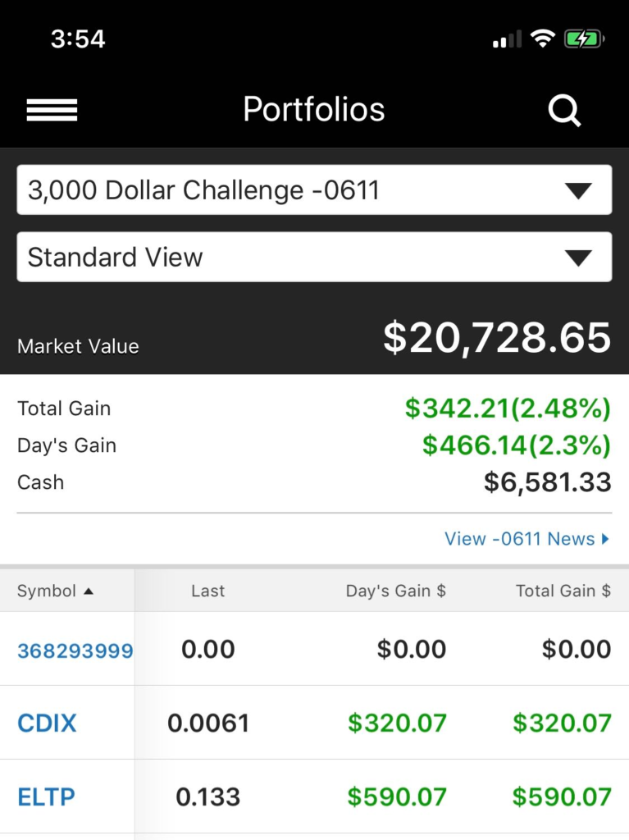Image resolution: width=629 pixels, height=840 pixels.
Task: Sort by Day's Gain $ column header
Action: click(396, 591)
